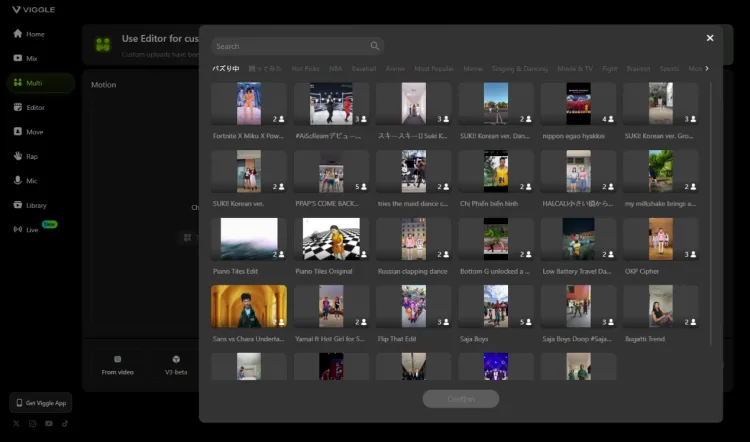This screenshot has width=750, height=442.
Task: Close the template picker dialog
Action: click(710, 38)
